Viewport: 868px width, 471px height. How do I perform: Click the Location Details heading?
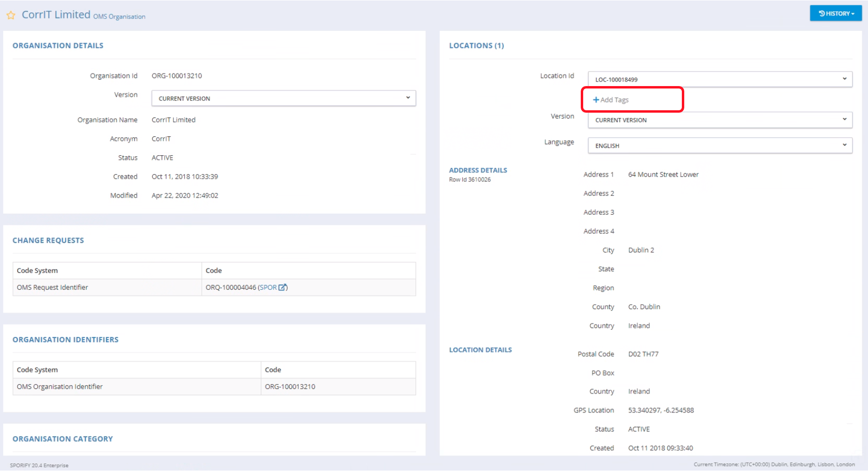click(x=480, y=350)
